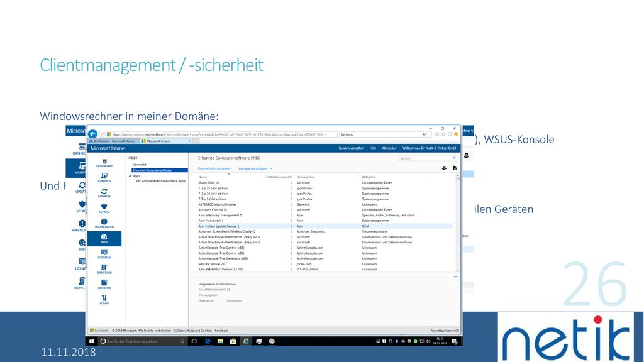The height and width of the screenshot is (362, 644).
Task: Click the volume icon in system tray
Action: [428, 341]
